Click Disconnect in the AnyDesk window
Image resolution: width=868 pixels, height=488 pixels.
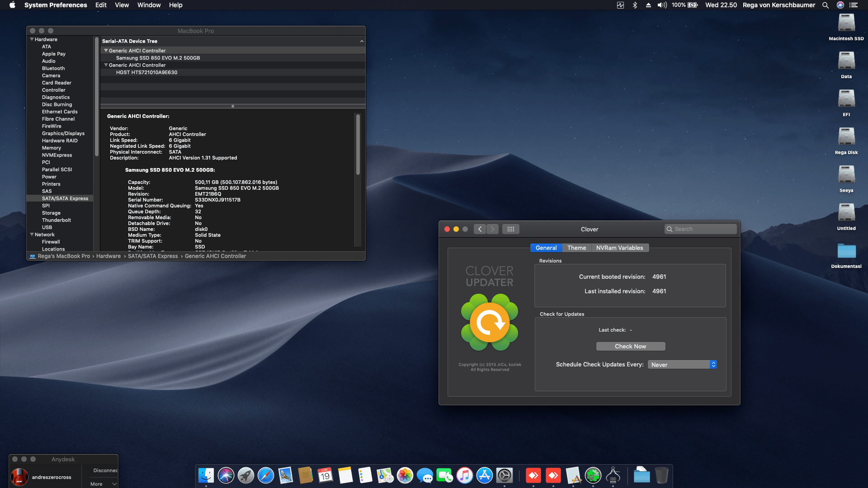105,470
